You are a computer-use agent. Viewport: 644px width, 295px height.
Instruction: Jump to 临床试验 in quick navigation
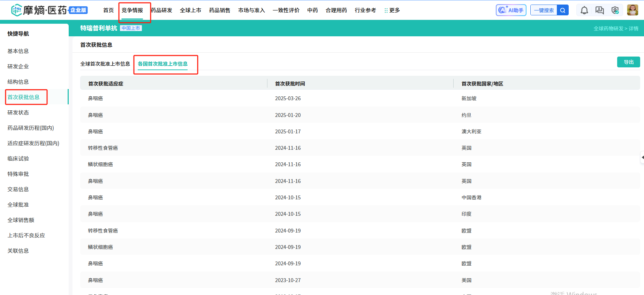pyautogui.click(x=18, y=158)
